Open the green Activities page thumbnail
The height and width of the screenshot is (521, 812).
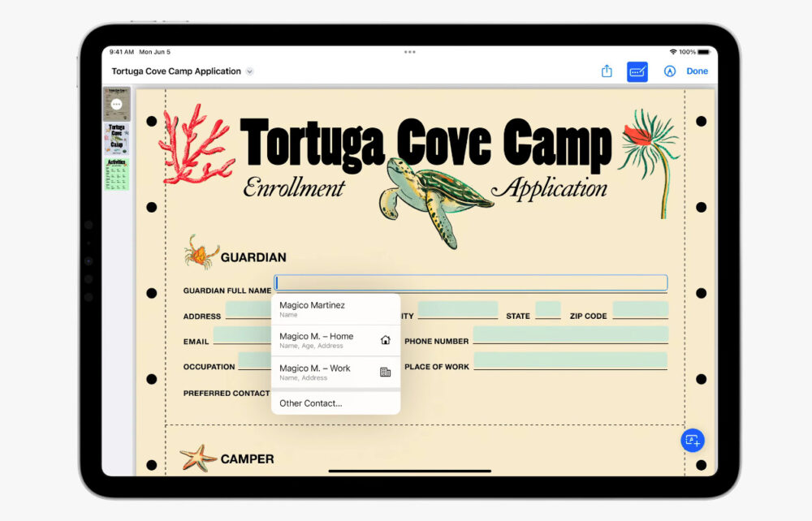(x=117, y=174)
